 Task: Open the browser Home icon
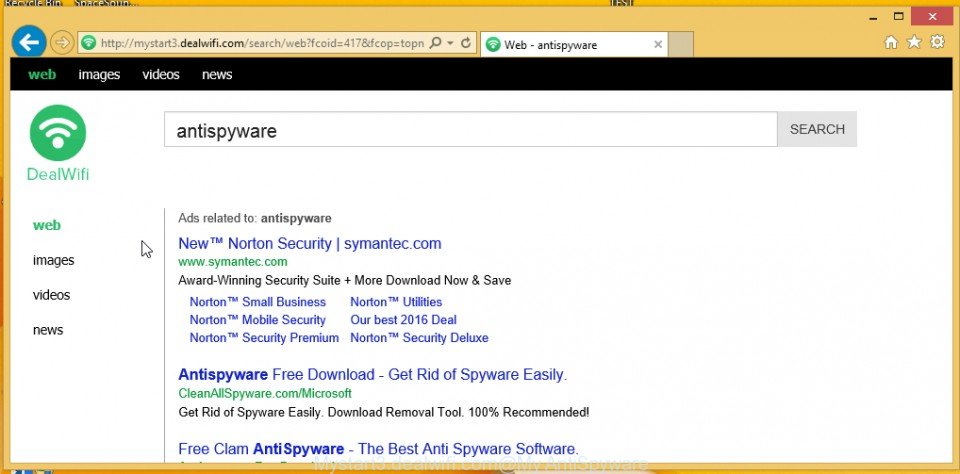tap(891, 42)
